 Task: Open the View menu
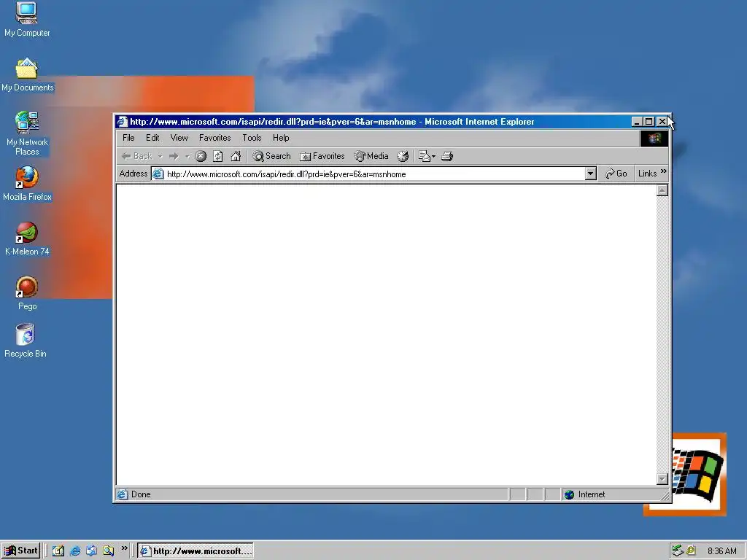[x=179, y=138]
